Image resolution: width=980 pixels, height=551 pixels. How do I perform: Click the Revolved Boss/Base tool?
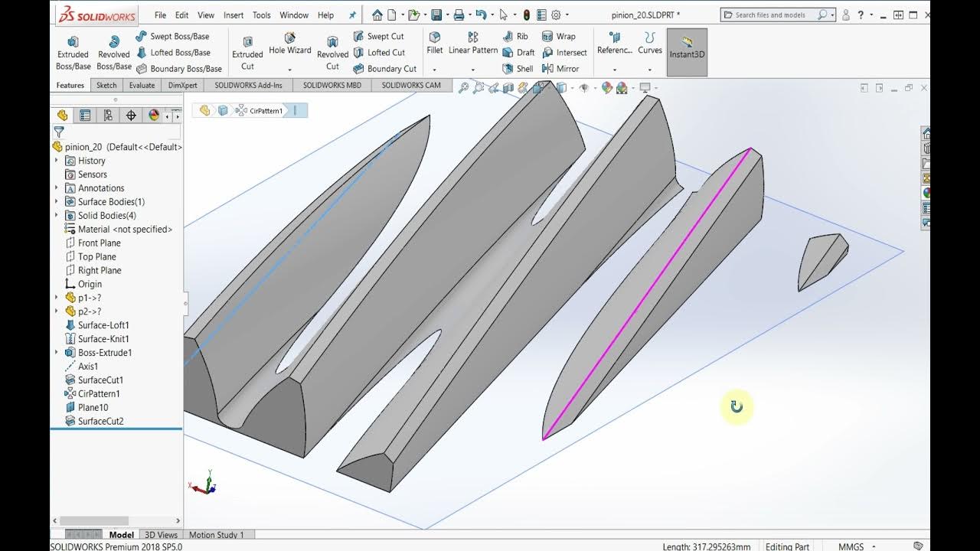point(114,53)
